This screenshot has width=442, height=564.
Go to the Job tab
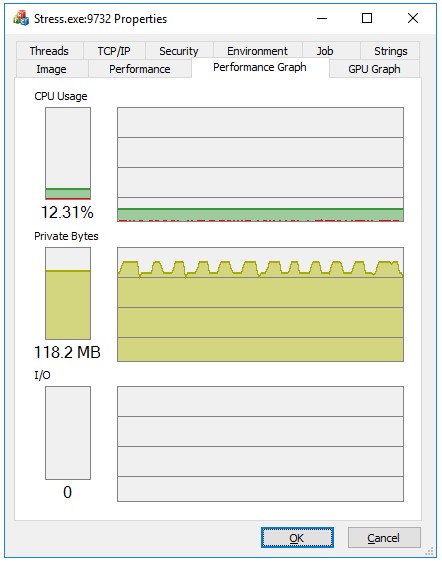click(x=325, y=51)
